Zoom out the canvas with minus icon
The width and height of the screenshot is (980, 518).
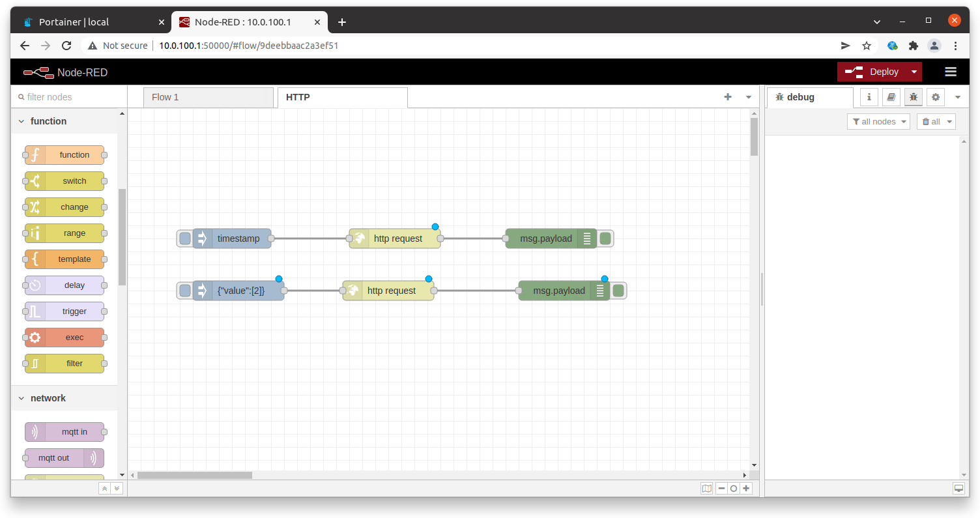(x=722, y=489)
